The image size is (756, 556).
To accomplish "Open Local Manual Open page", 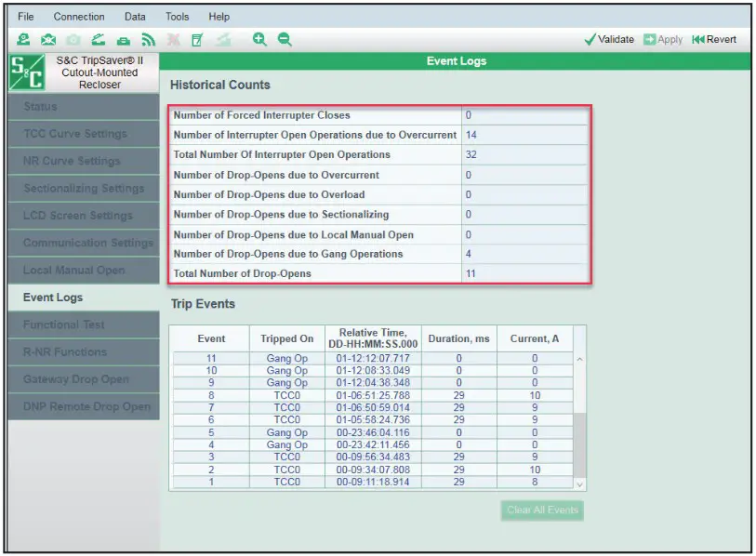I will tap(84, 270).
